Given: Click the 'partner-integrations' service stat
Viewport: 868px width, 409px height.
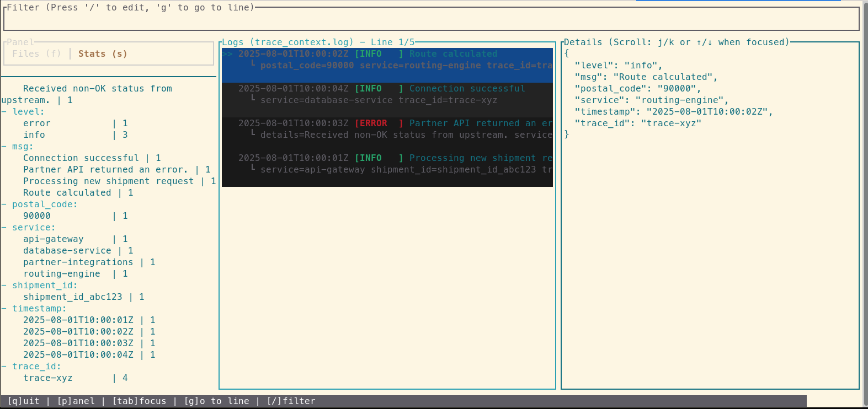Looking at the screenshot, I should (x=89, y=262).
